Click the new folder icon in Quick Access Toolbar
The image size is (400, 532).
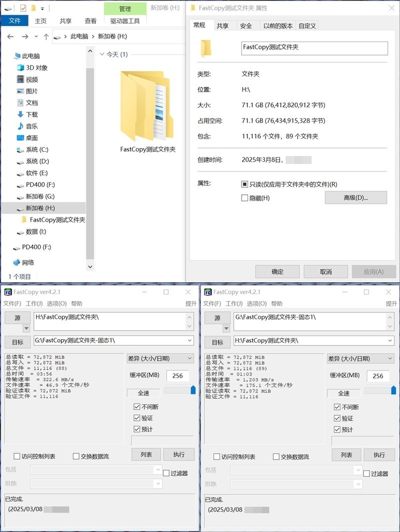(x=33, y=8)
